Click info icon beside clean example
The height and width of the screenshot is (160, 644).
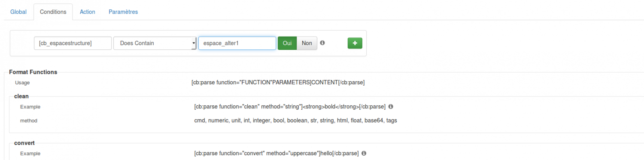[x=391, y=106]
